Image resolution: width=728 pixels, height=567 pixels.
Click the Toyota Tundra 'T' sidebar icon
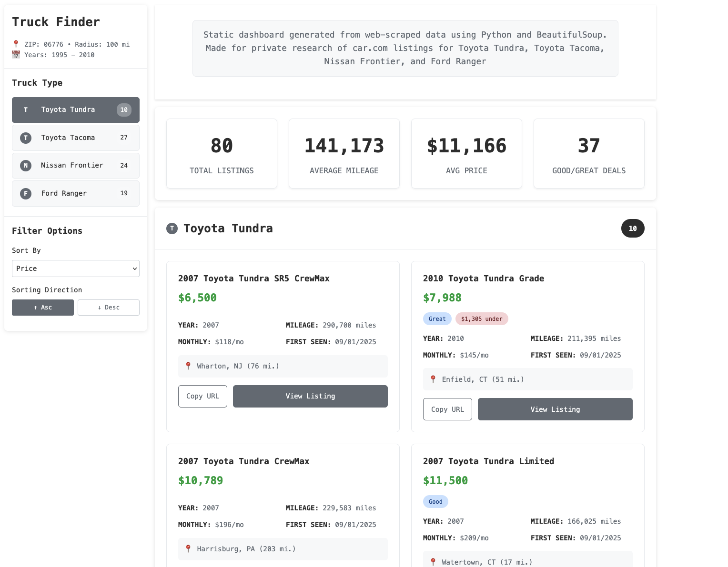[x=26, y=110]
